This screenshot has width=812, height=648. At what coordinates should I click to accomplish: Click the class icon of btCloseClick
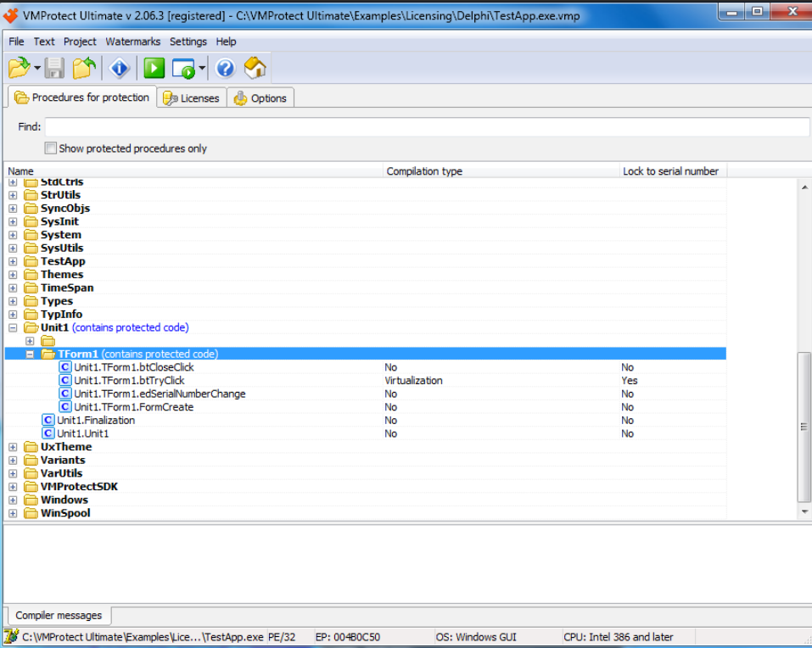[65, 367]
